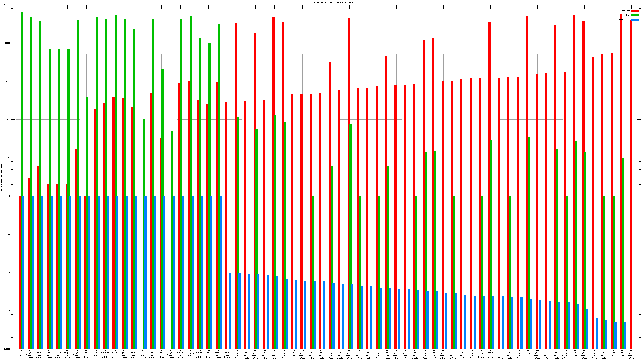Image resolution: width=644 pixels, height=362 pixels.
Task: Click blue Score bar above bl.spamcop.net label
Action: coord(98,272)
